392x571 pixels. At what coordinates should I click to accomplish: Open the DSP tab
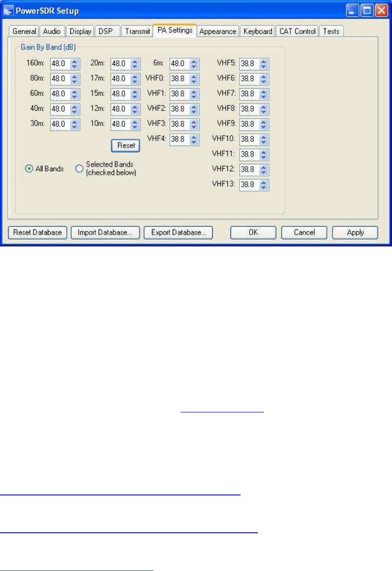click(107, 31)
